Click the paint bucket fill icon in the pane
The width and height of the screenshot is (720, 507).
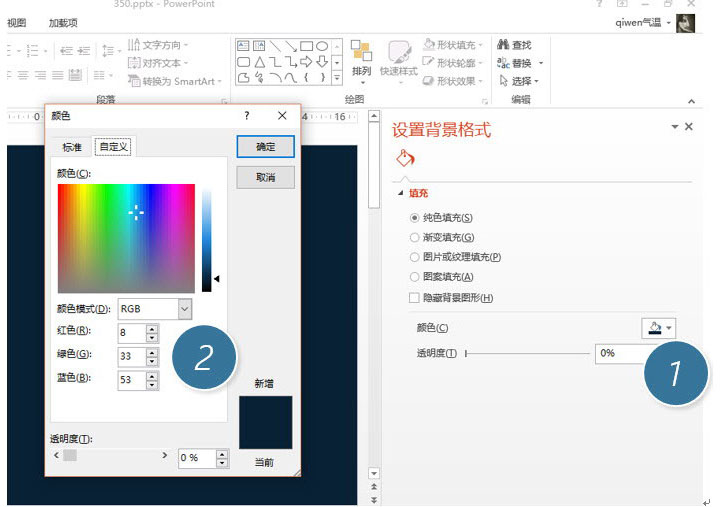pyautogui.click(x=405, y=158)
